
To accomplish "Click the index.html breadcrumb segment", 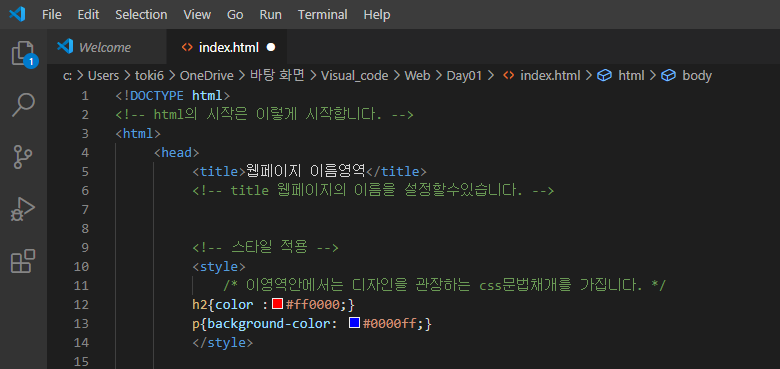I will click(x=550, y=76).
